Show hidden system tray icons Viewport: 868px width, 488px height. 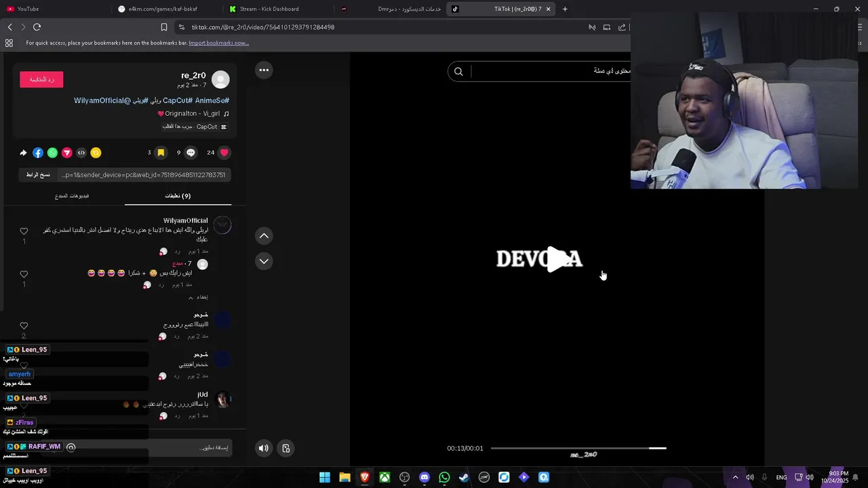[x=735, y=477]
